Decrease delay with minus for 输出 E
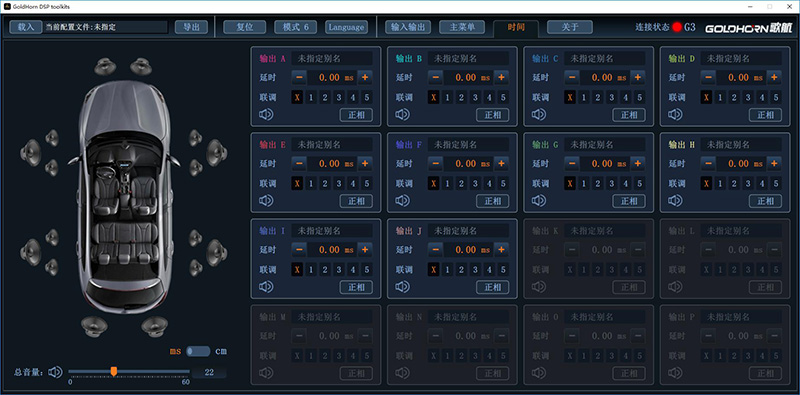The width and height of the screenshot is (800, 395). [299, 164]
